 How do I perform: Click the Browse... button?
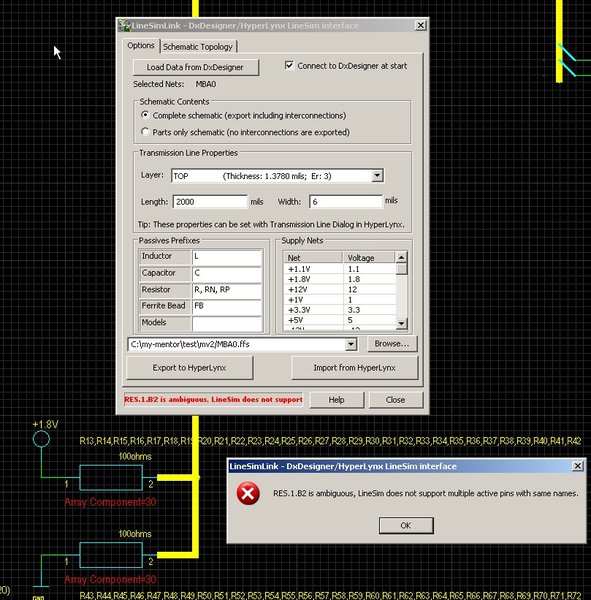(392, 344)
